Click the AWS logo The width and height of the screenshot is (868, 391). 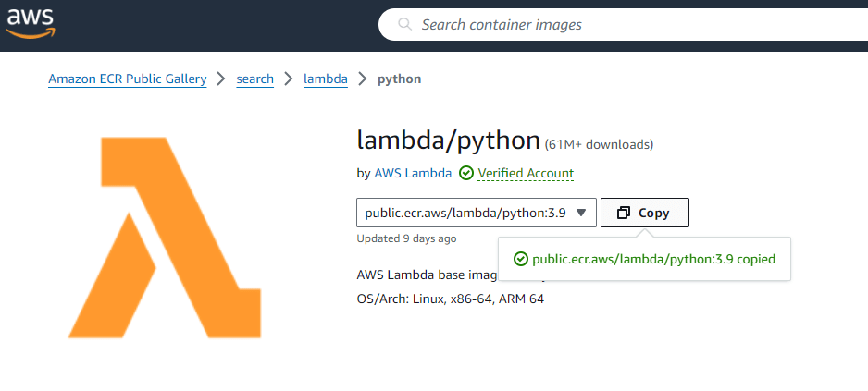click(x=31, y=20)
